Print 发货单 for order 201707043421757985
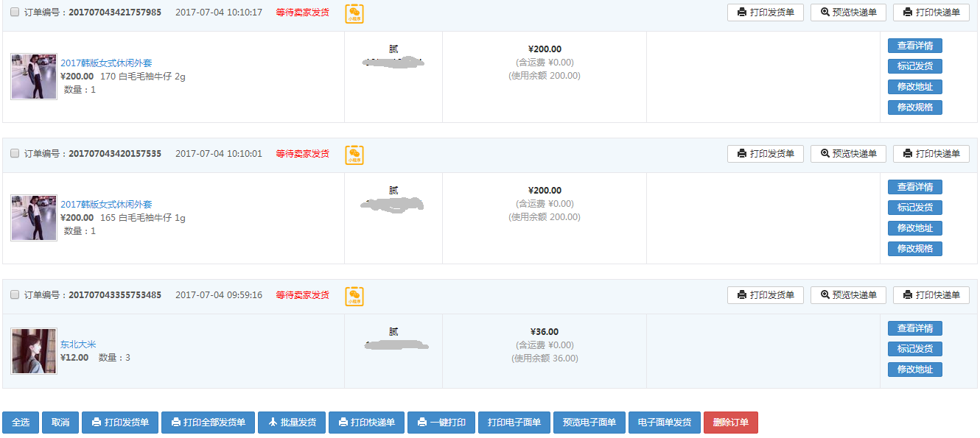The width and height of the screenshot is (980, 438). [766, 13]
